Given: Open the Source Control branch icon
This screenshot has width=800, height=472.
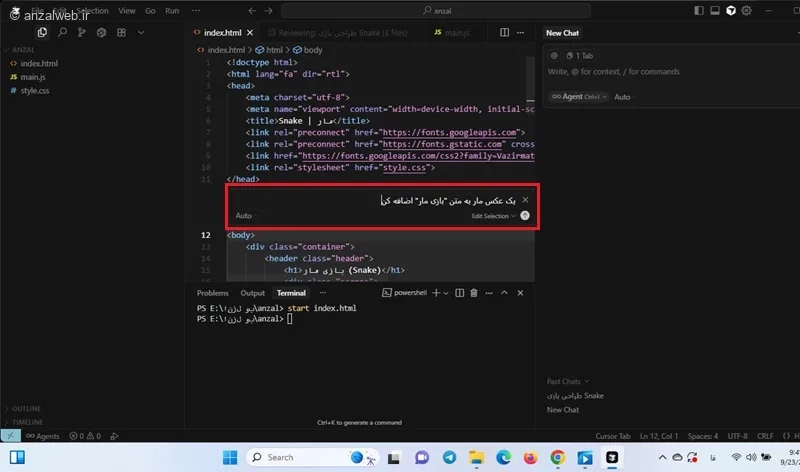Looking at the screenshot, I should point(82,33).
